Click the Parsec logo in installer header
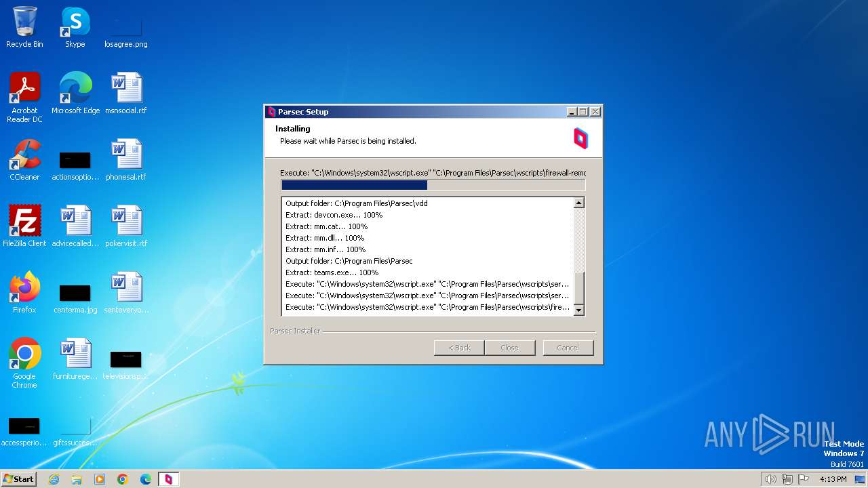This screenshot has width=868, height=488. pyautogui.click(x=580, y=138)
